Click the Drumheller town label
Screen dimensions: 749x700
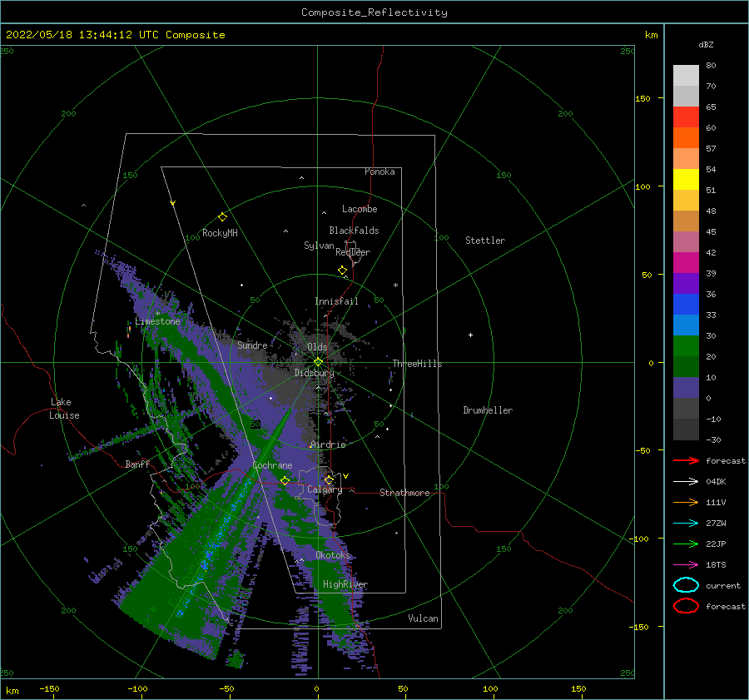click(x=488, y=410)
